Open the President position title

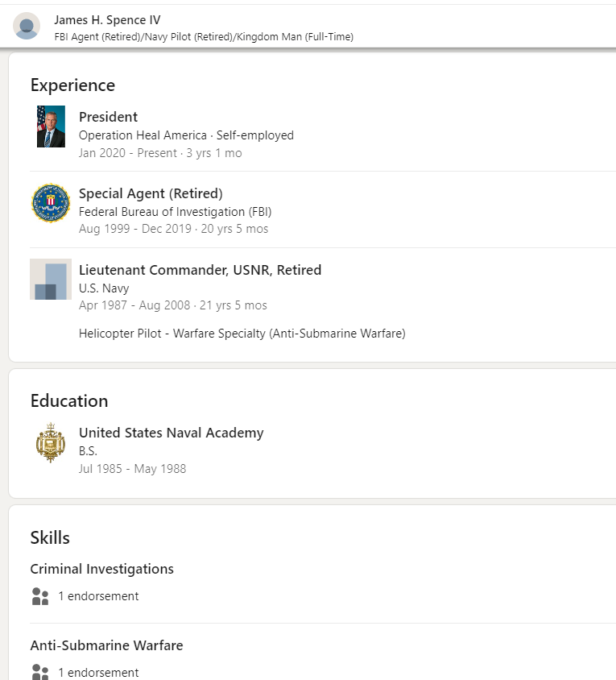click(108, 117)
